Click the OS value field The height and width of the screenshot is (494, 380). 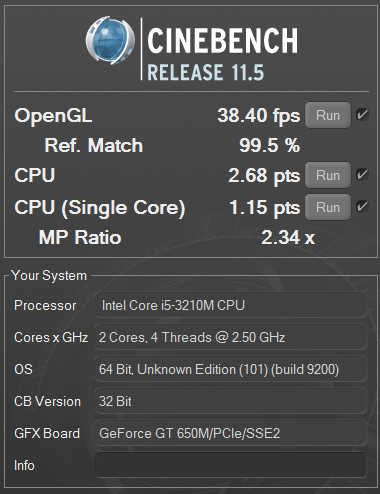tap(230, 369)
